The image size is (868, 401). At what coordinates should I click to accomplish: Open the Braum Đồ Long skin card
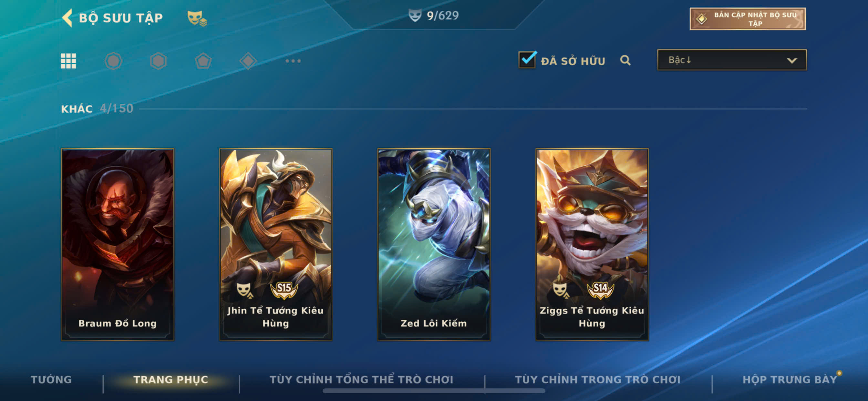pyautogui.click(x=118, y=244)
